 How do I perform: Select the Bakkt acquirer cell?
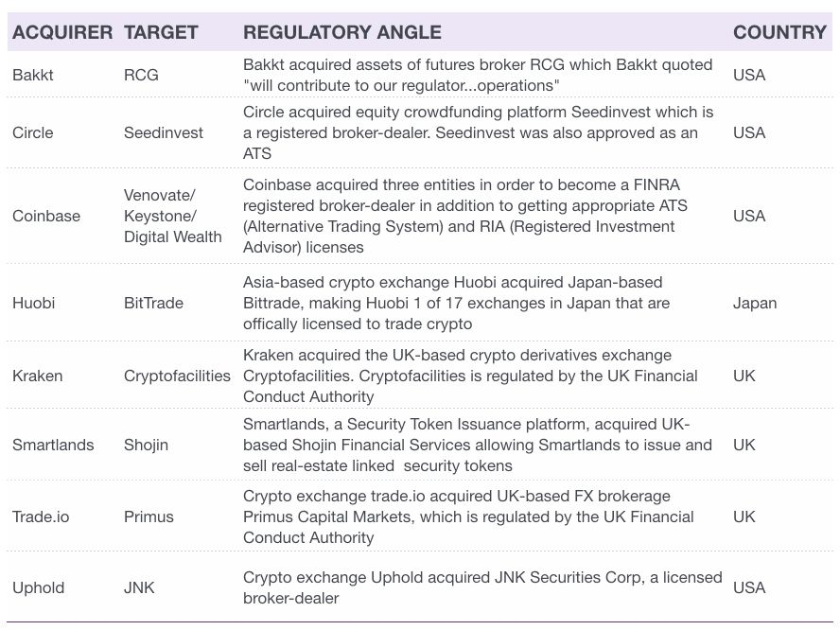[33, 75]
